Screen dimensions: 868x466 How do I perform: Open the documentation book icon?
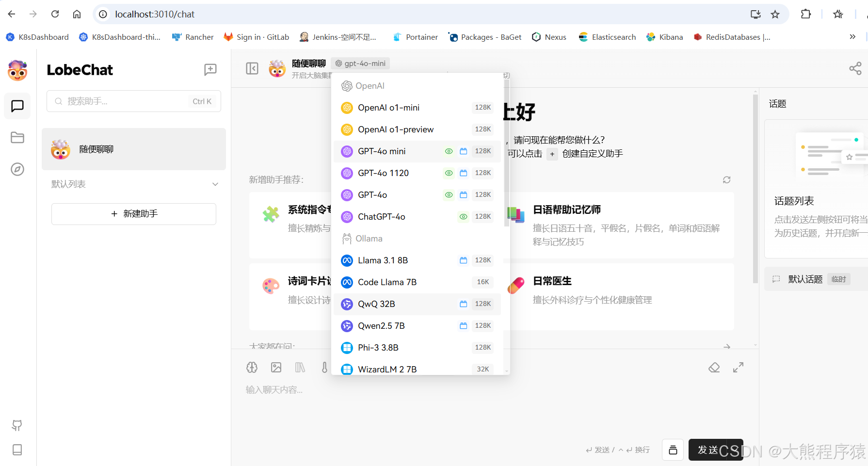pos(17,450)
